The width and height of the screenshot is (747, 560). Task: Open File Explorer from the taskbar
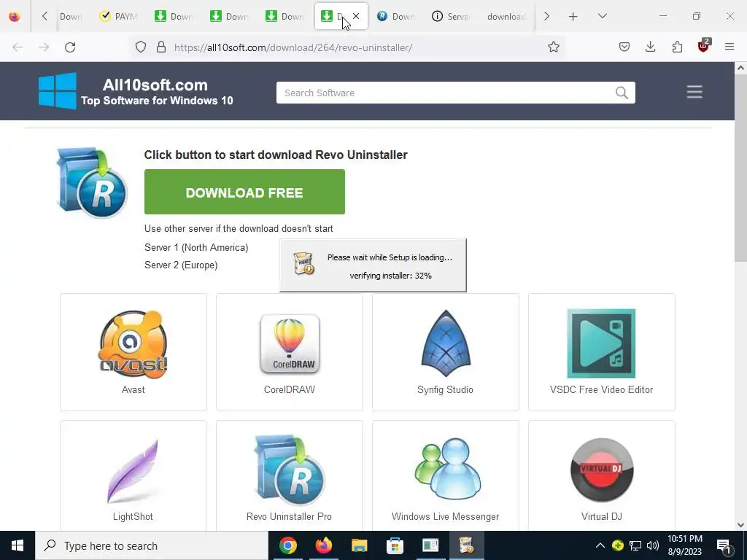tap(360, 545)
